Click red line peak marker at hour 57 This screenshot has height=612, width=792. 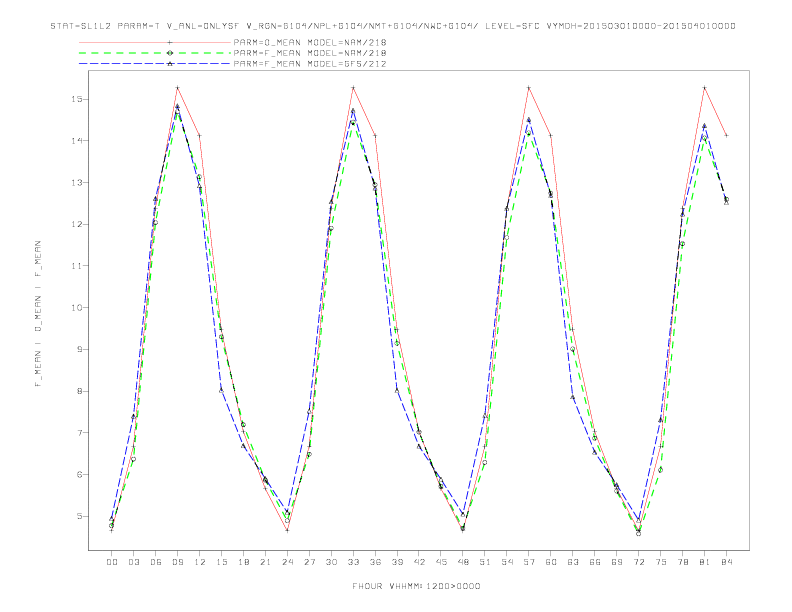point(529,88)
